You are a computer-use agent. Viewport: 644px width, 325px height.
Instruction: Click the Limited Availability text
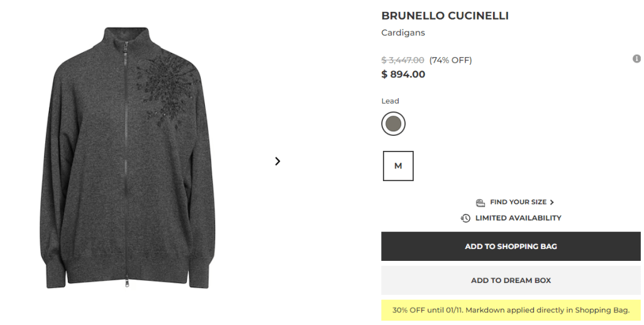tap(518, 218)
